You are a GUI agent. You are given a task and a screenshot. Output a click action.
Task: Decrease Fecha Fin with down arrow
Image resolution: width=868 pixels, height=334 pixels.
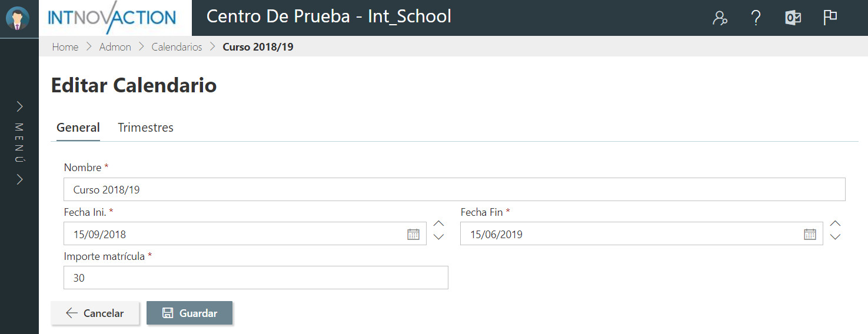click(x=835, y=236)
